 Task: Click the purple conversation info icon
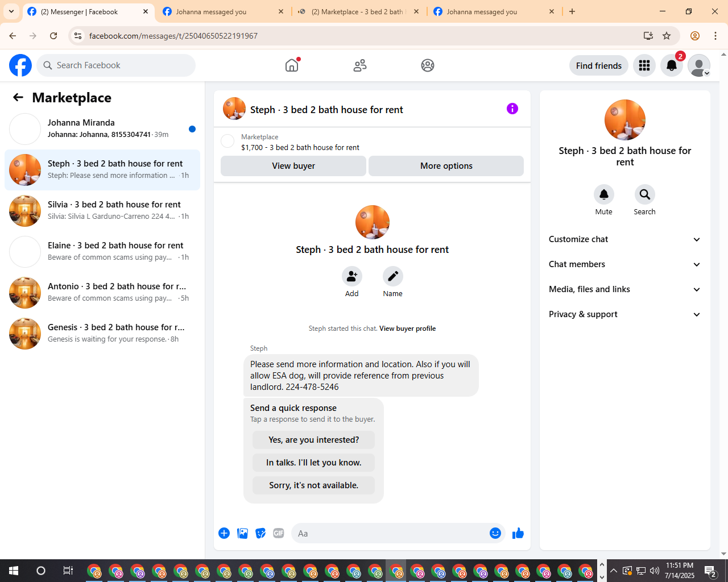[512, 109]
